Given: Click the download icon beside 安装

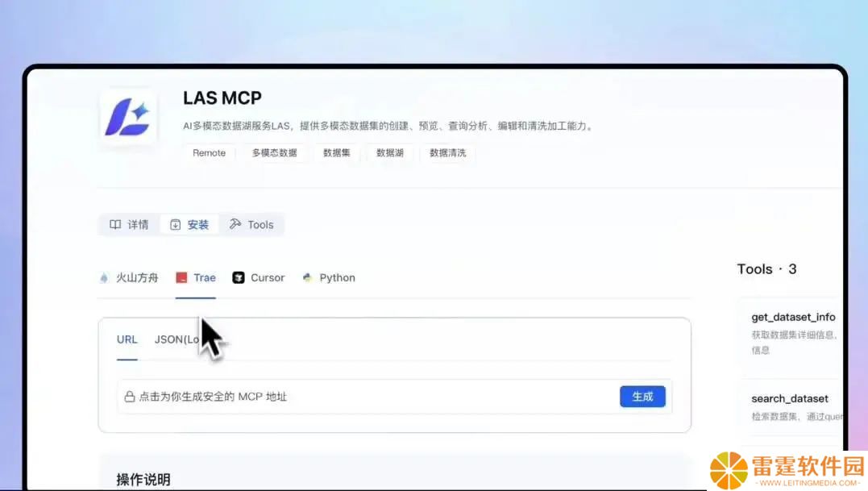Looking at the screenshot, I should (x=175, y=224).
